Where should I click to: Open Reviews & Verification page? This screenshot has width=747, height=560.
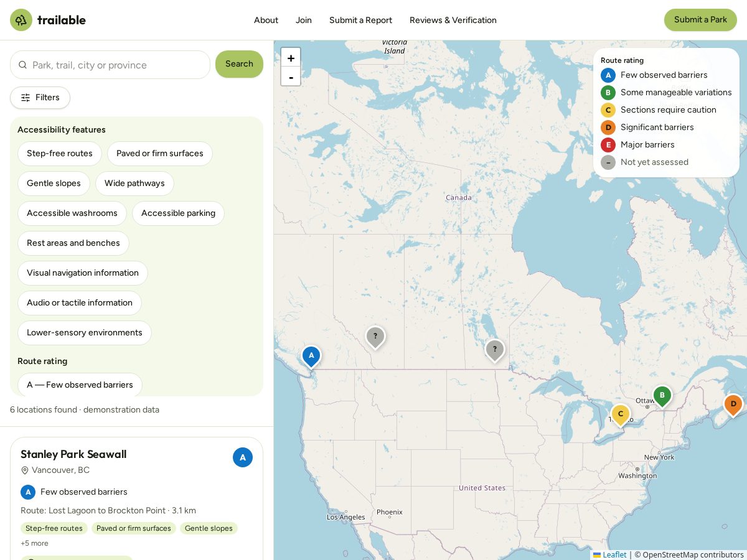pos(453,20)
